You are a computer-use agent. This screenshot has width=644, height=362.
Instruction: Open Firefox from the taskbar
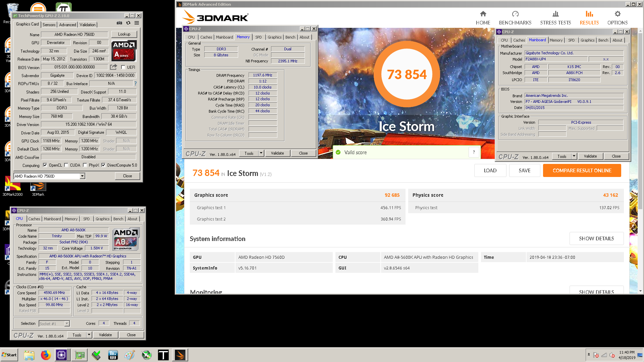pyautogui.click(x=46, y=355)
